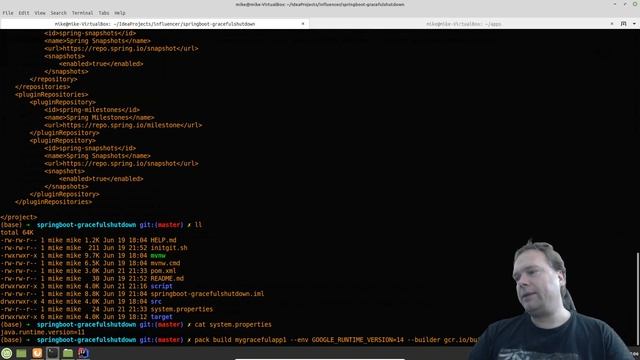Minimize the terminal window

[615, 4]
